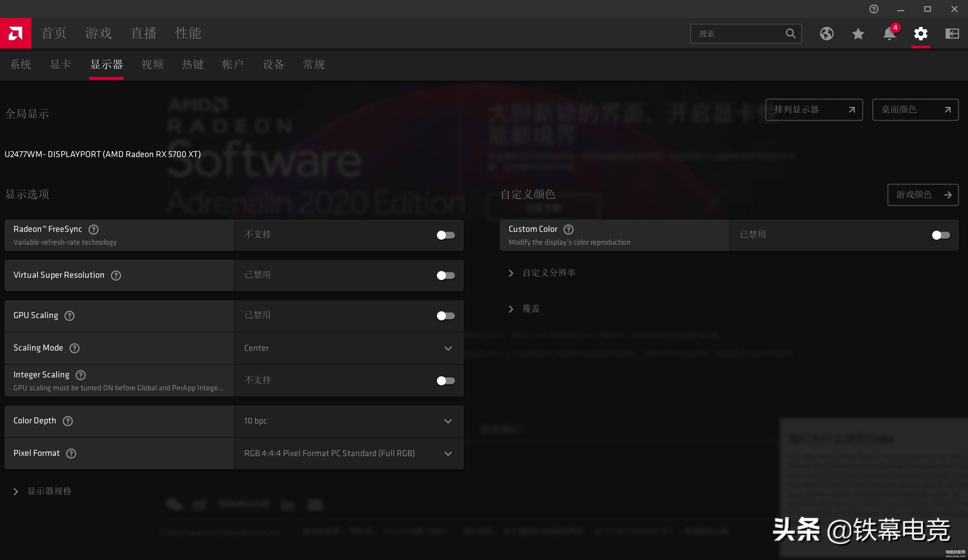The image size is (968, 560).
Task: Go to 游戏 main tab
Action: click(x=98, y=33)
